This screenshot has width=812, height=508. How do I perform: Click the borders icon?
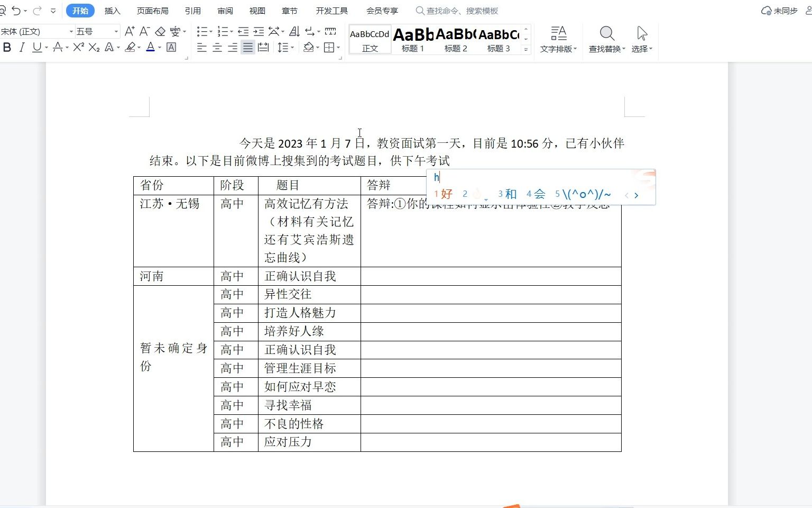[329, 48]
